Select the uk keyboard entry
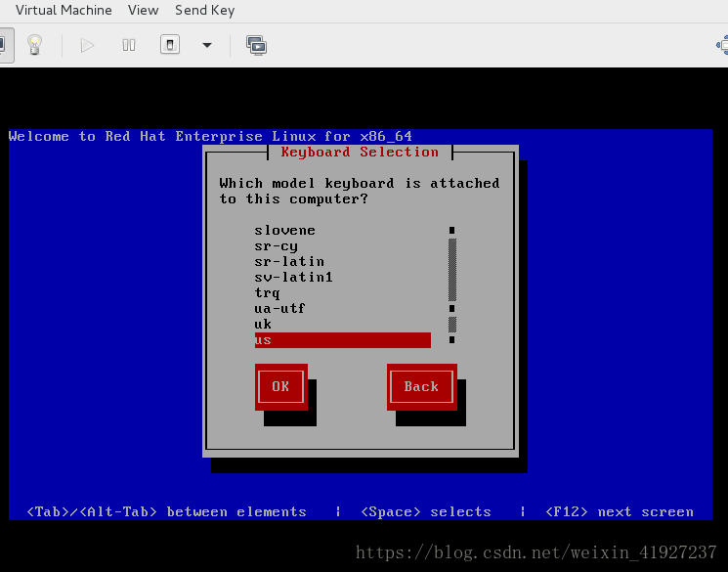The image size is (728, 572). [342, 325]
